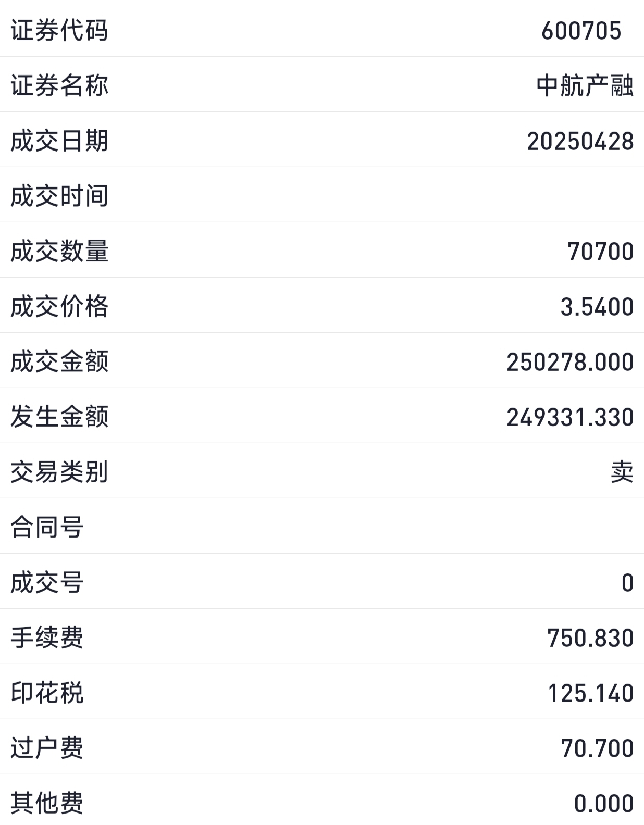
Task: Click the 交易类别 label
Action: click(x=59, y=472)
